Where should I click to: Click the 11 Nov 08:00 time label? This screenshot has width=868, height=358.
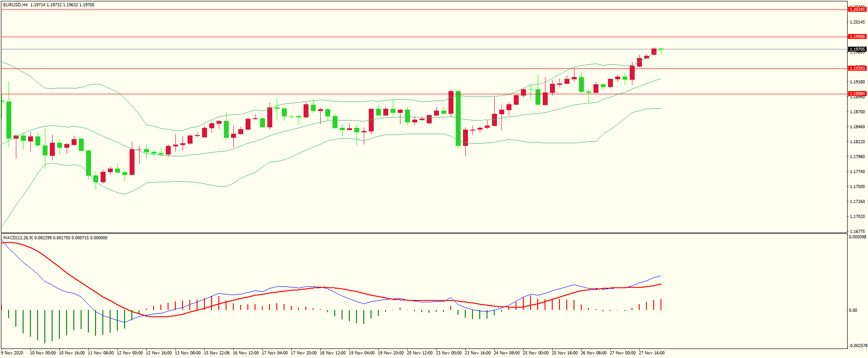[101, 353]
